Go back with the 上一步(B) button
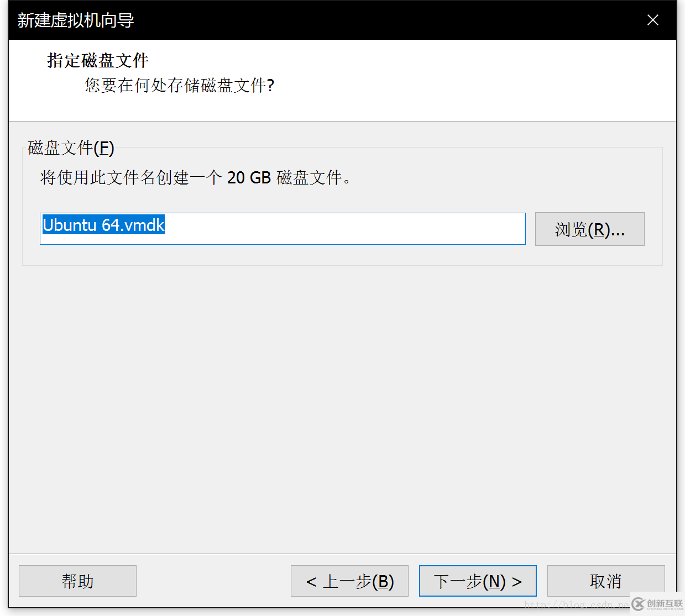Image resolution: width=685 pixels, height=616 pixels. coord(349,581)
